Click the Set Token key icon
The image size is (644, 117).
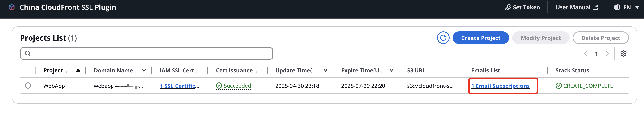tap(508, 7)
